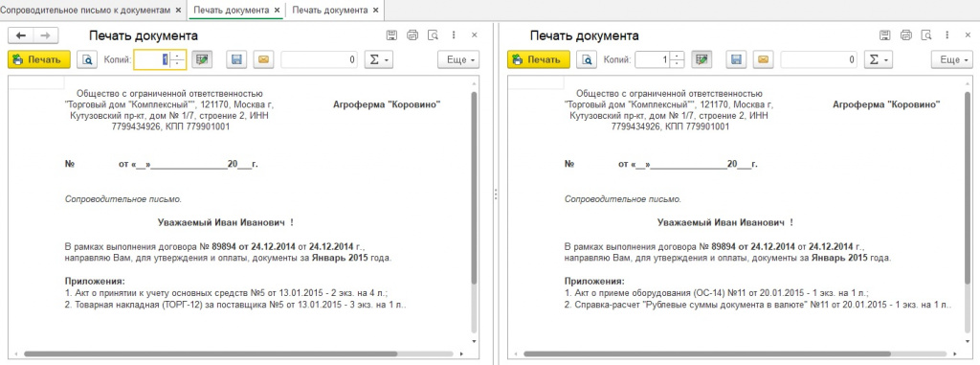Click Приложения heading in right document
The height and width of the screenshot is (365, 980).
[595, 281]
